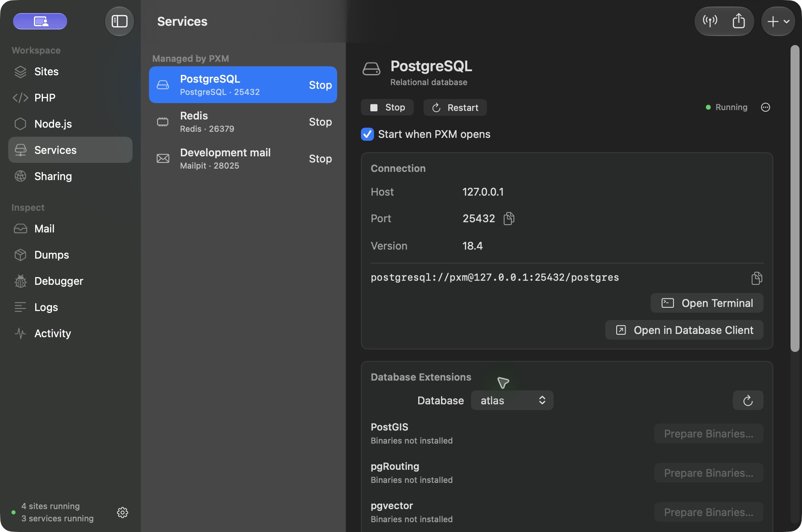802x532 pixels.
Task: Toggle the sidebar visibility icon
Action: (x=119, y=21)
